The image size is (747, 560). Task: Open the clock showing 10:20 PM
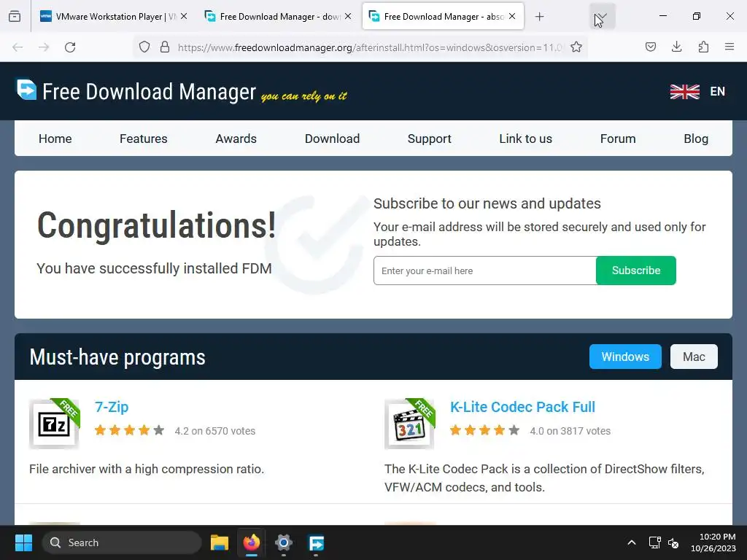click(713, 542)
